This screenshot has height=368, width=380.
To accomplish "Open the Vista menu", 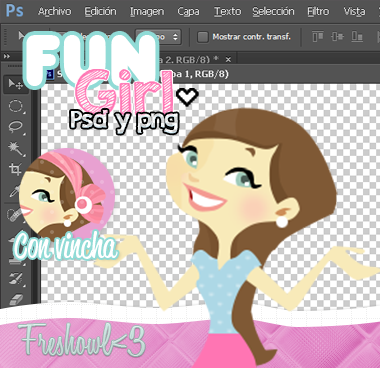I will pyautogui.click(x=354, y=11).
